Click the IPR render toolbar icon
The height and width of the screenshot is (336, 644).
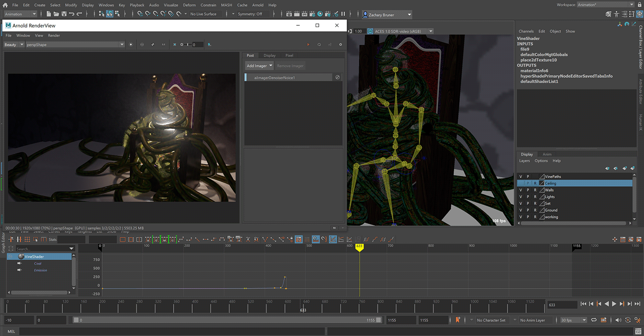pos(305,14)
